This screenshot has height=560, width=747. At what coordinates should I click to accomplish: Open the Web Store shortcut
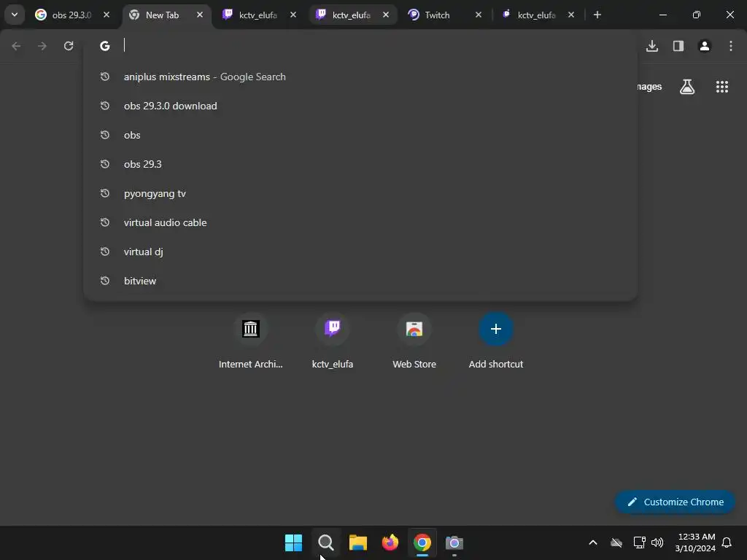click(414, 341)
